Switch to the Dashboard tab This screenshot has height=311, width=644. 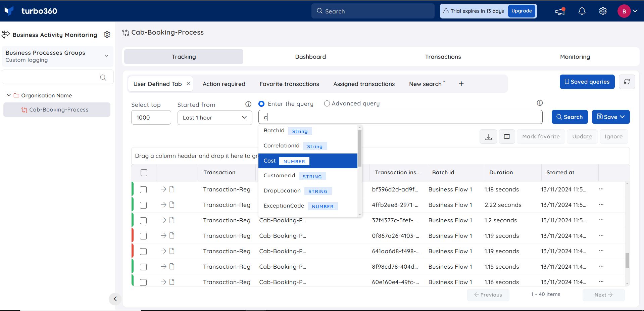pos(310,57)
